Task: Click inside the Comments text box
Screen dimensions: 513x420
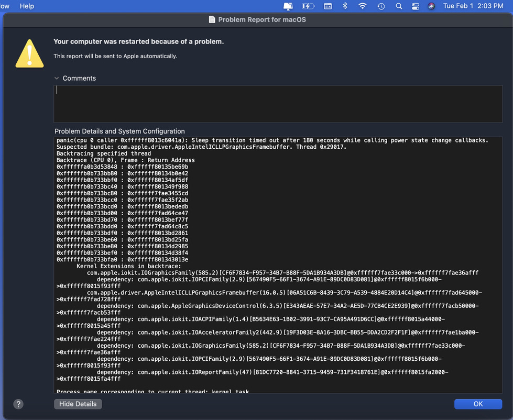Action: pyautogui.click(x=278, y=104)
